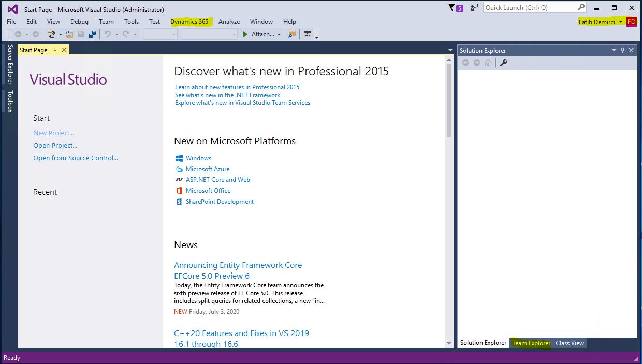Click the Send Feedback icon
Image resolution: width=642 pixels, height=364 pixels.
[x=474, y=8]
